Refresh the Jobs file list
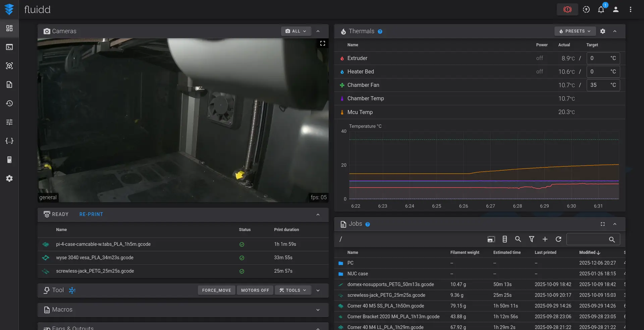This screenshot has height=330, width=644. tap(558, 239)
